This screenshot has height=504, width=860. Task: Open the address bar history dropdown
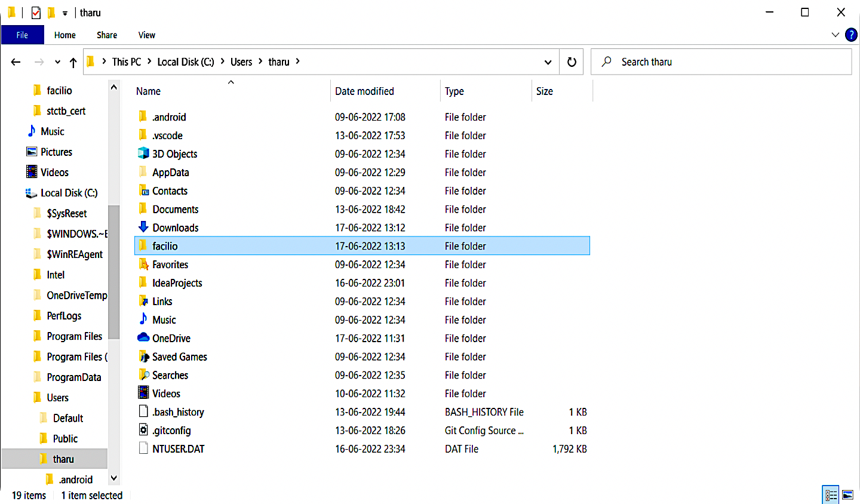click(x=548, y=62)
